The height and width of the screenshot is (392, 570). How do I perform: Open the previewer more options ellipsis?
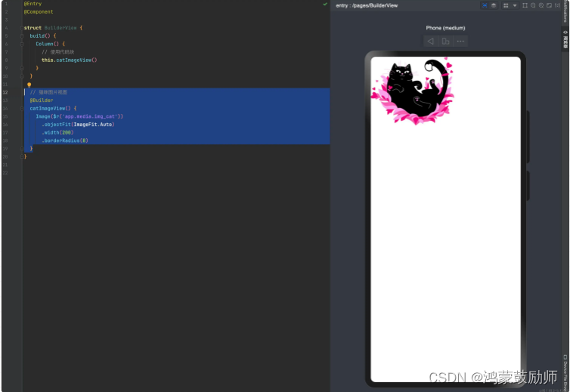coord(460,41)
